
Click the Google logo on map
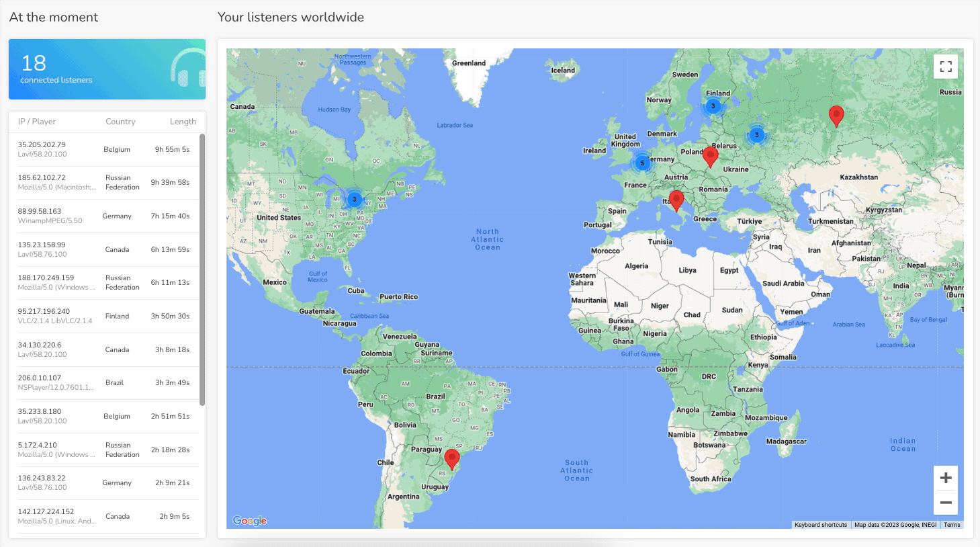pos(250,520)
